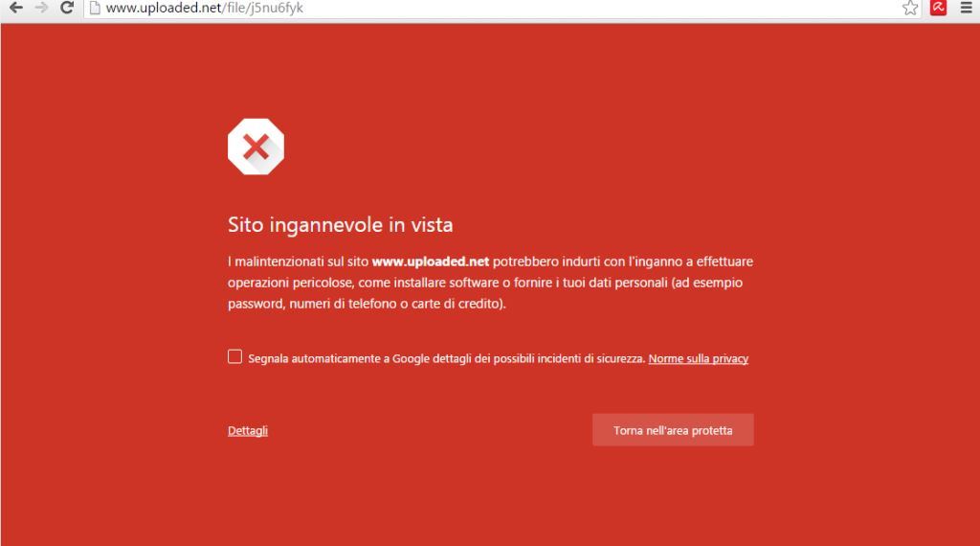
Task: Click the Torna nell'area protetta button
Action: 673,430
